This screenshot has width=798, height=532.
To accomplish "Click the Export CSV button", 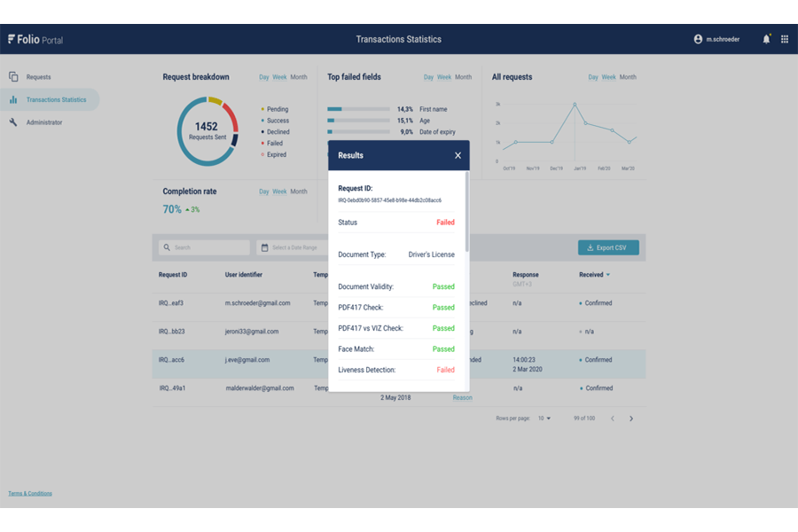I will 608,247.
